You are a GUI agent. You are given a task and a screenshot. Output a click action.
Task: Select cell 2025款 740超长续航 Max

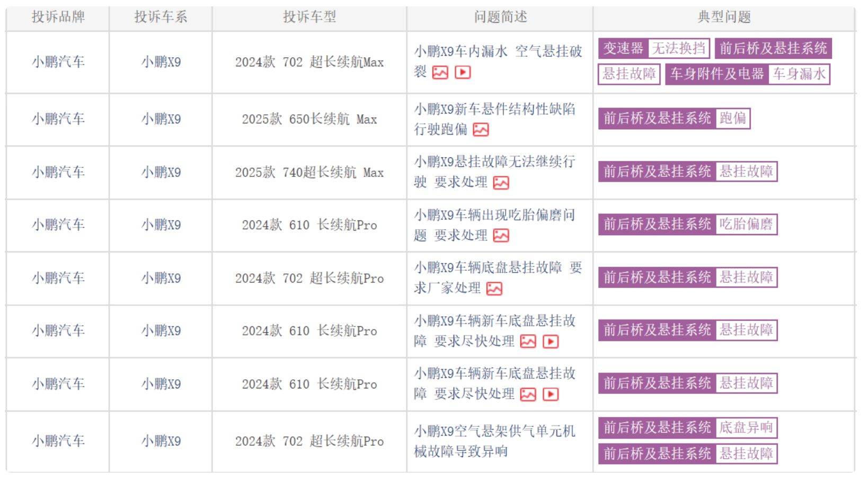[309, 173]
